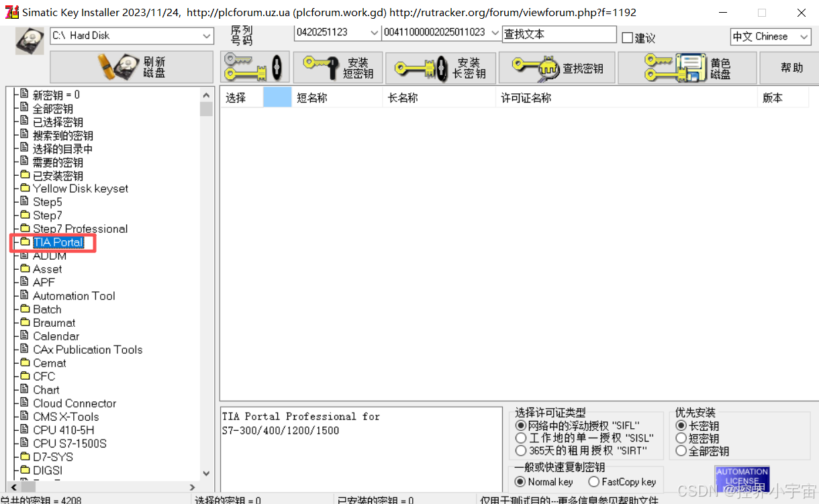Click the Calendar document icon
Screen dimensions: 819x504
[25, 336]
